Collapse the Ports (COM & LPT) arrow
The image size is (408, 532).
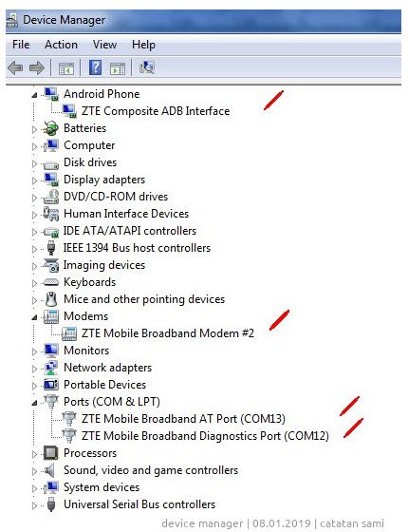[34, 403]
